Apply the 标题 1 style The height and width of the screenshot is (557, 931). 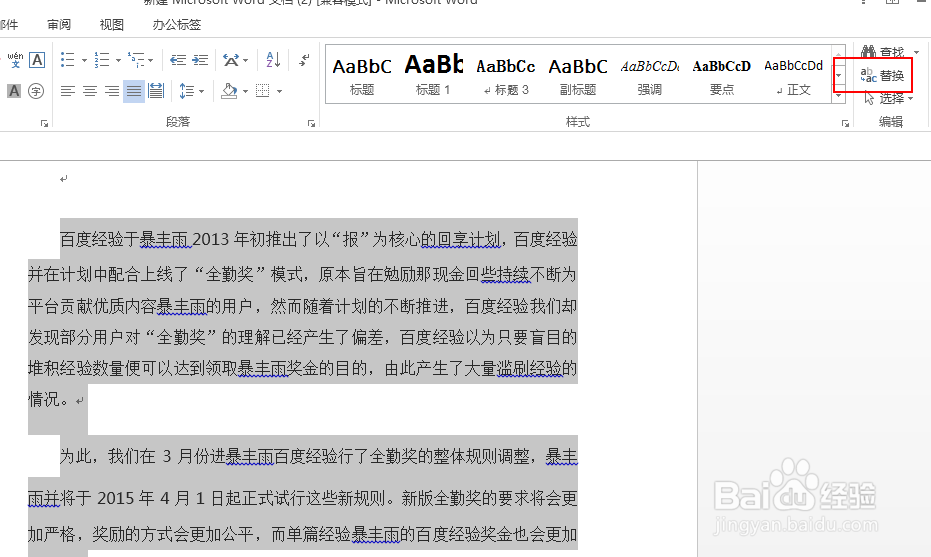[x=433, y=75]
